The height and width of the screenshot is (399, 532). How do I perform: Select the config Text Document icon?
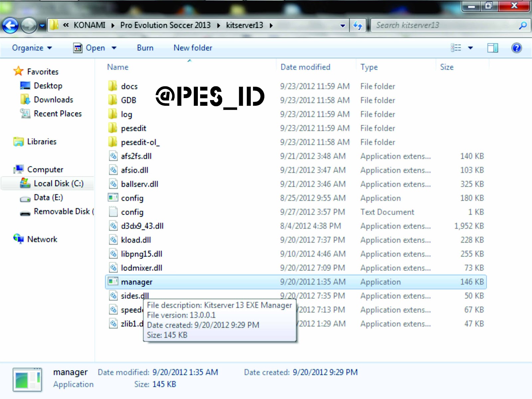tap(113, 212)
